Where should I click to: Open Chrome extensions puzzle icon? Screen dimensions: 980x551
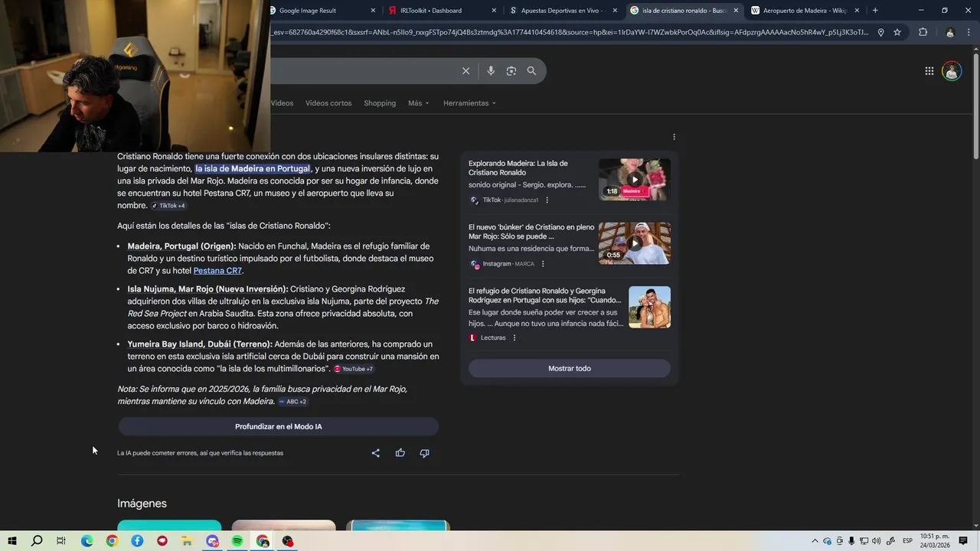point(923,32)
